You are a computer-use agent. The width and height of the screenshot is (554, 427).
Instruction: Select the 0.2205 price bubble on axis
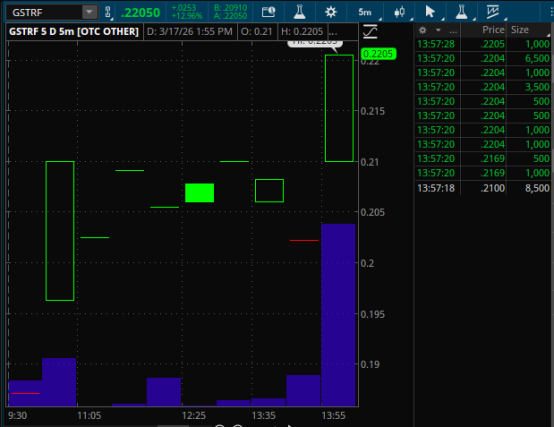(378, 54)
